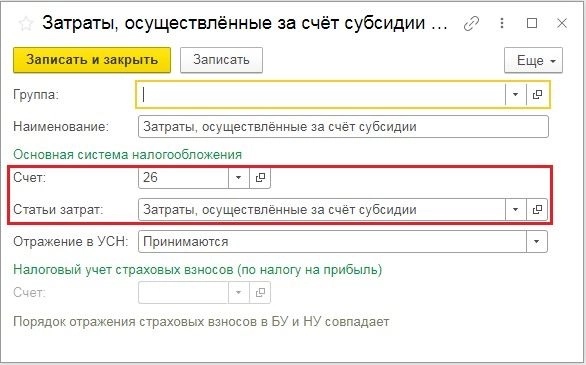Focus the Группа input field
The image size is (586, 365).
[x=321, y=95]
